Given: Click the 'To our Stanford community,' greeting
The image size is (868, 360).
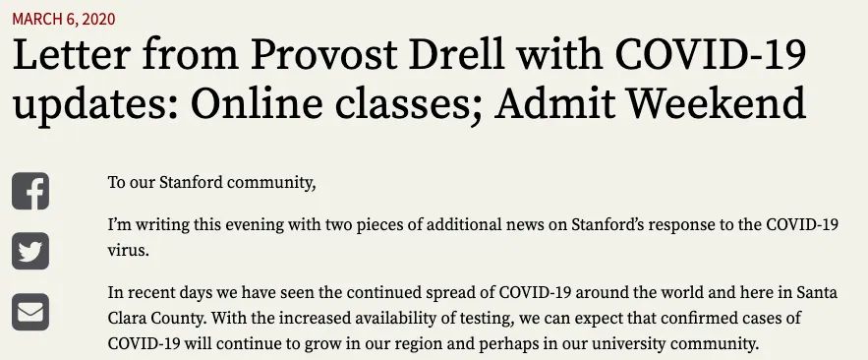Looking at the screenshot, I should click(x=211, y=183).
